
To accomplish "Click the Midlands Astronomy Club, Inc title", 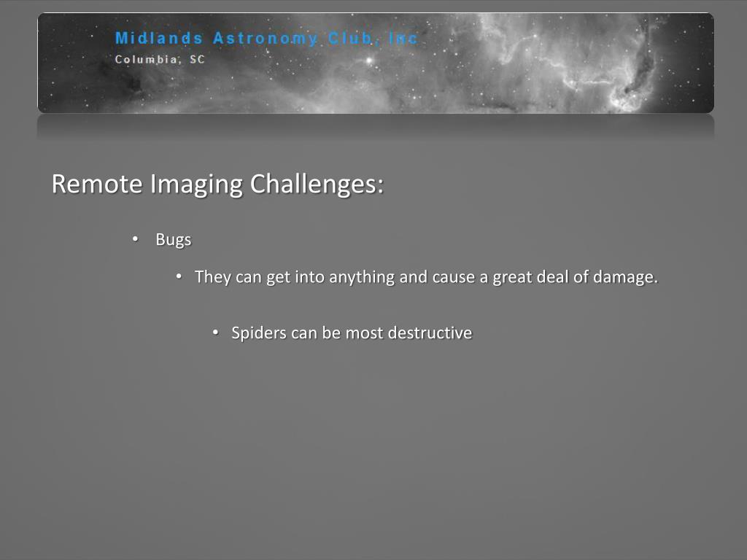I will tap(266, 38).
